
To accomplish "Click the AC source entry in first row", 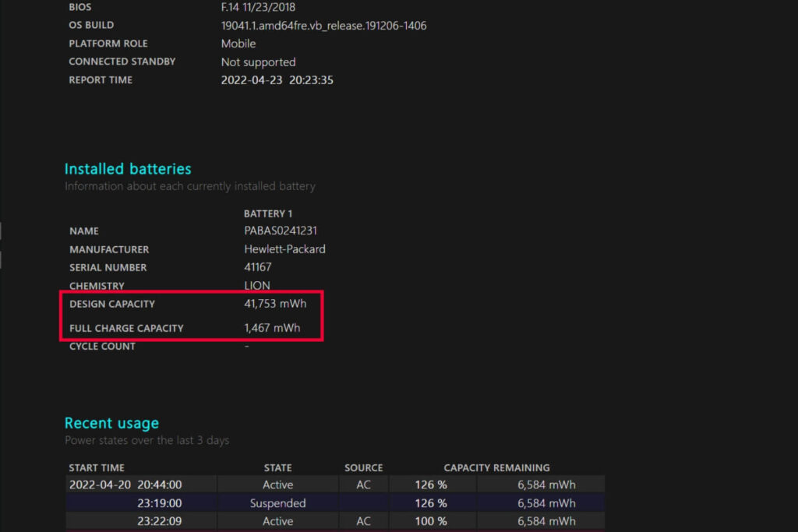I will point(363,484).
